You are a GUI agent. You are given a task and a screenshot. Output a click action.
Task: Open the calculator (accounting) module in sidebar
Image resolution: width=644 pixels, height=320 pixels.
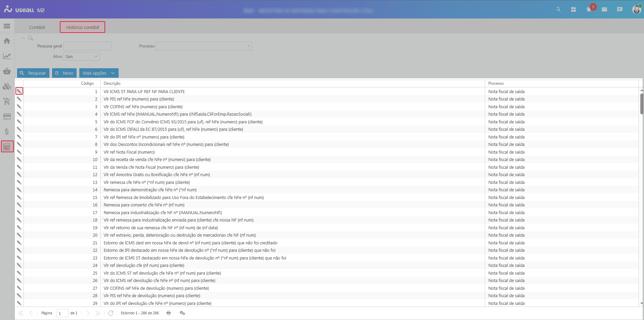click(x=7, y=147)
